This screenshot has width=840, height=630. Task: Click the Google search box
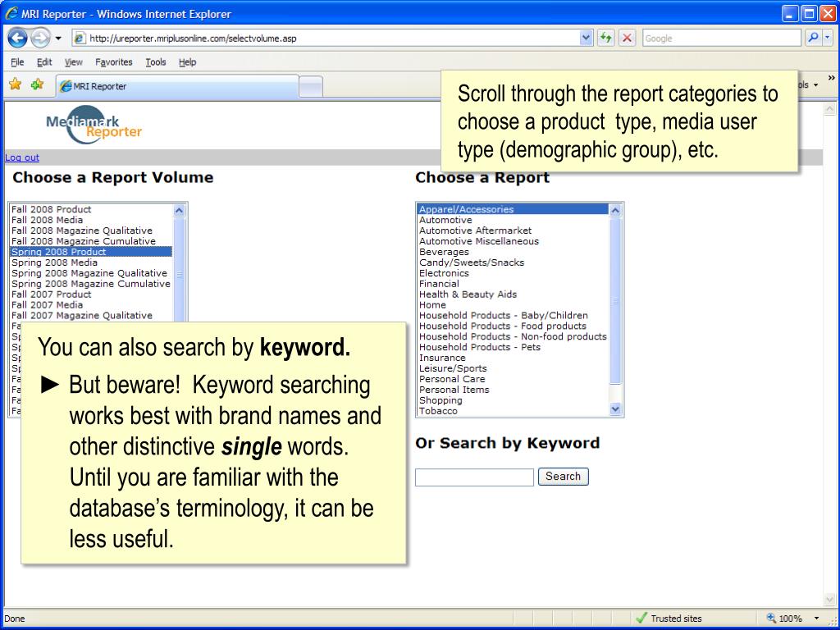tap(721, 39)
